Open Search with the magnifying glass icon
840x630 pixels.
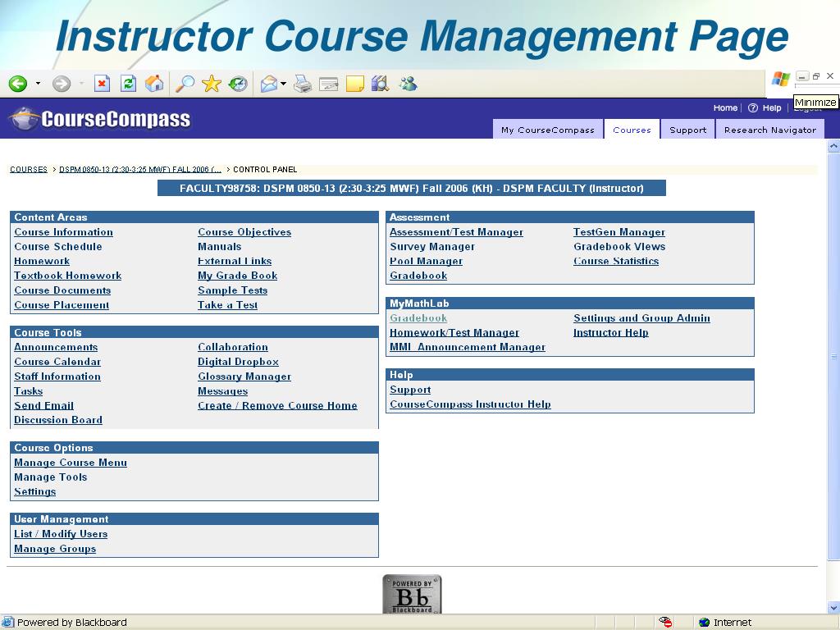point(185,84)
